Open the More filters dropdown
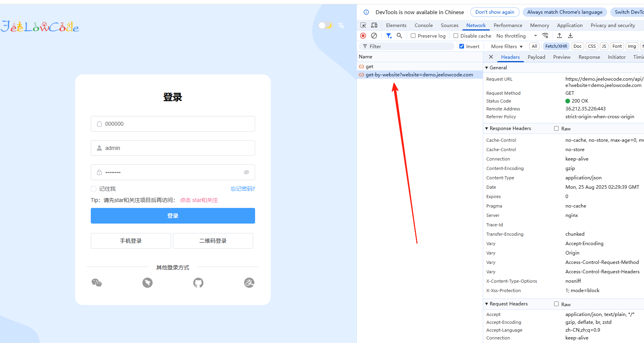The image size is (644, 343). 507,46
